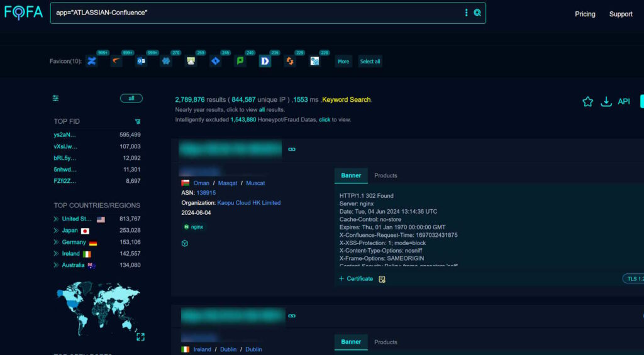Click the FOFA logo
This screenshot has width=644, height=355.
click(23, 13)
